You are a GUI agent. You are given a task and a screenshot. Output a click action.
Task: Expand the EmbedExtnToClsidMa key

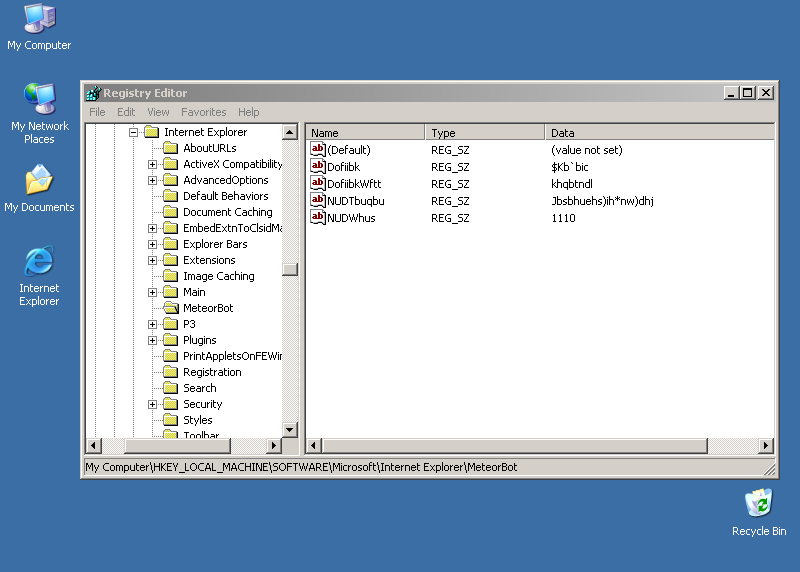(x=152, y=228)
